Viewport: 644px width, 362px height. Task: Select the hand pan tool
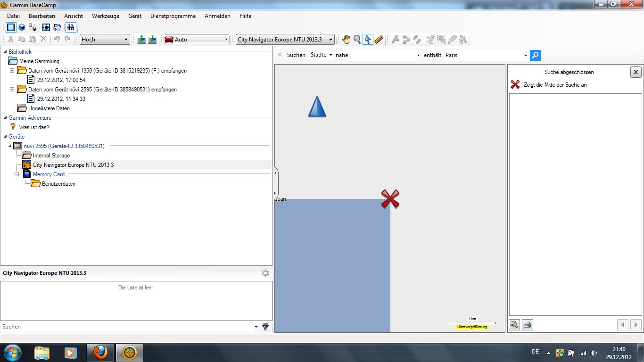(x=346, y=40)
